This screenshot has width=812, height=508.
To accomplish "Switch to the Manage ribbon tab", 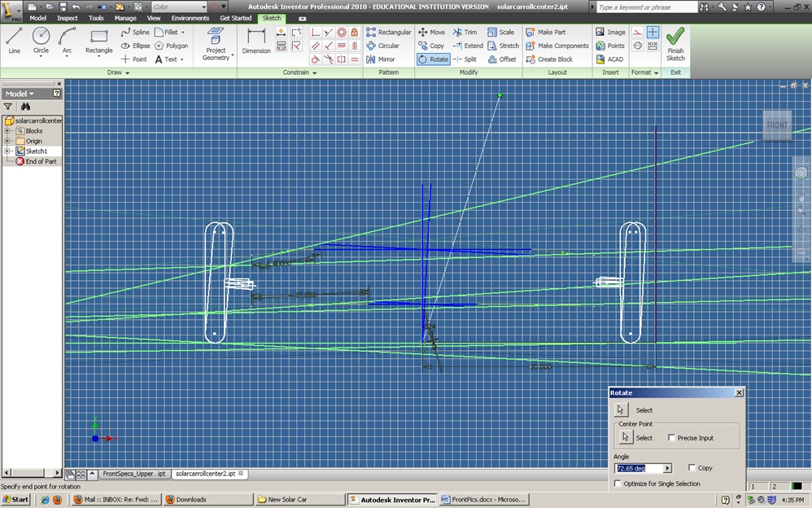I will (124, 17).
